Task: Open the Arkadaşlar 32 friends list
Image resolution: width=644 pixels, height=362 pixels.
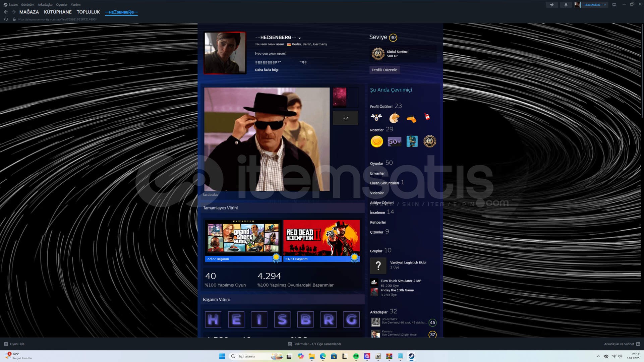Action: point(383,312)
